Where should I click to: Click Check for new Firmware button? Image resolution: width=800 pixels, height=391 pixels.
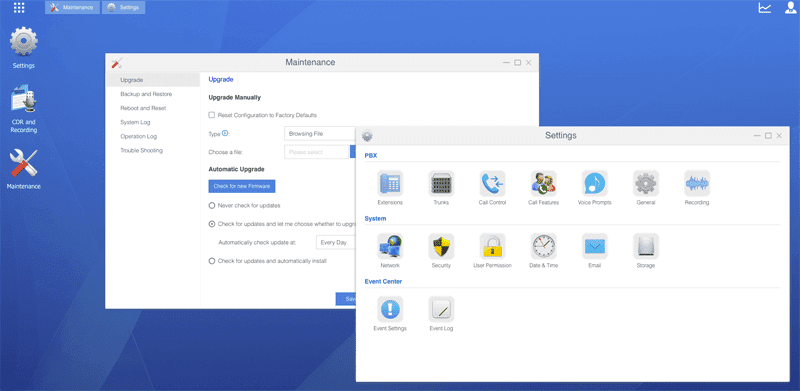point(242,186)
